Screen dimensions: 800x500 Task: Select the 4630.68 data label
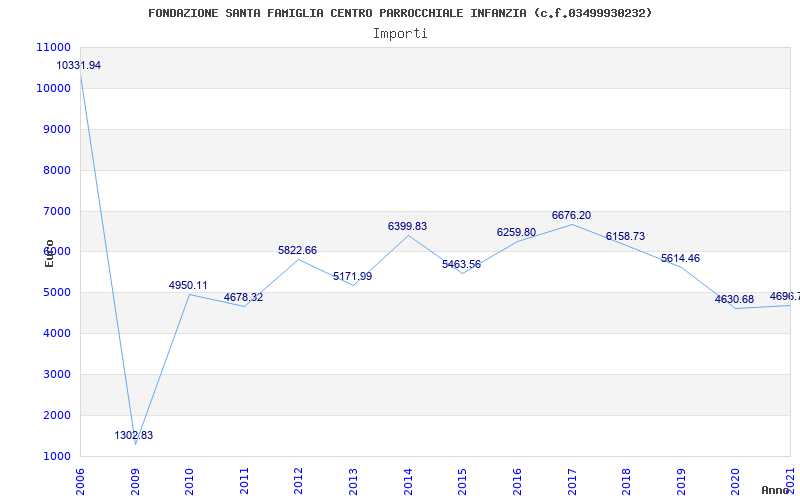pos(734,299)
